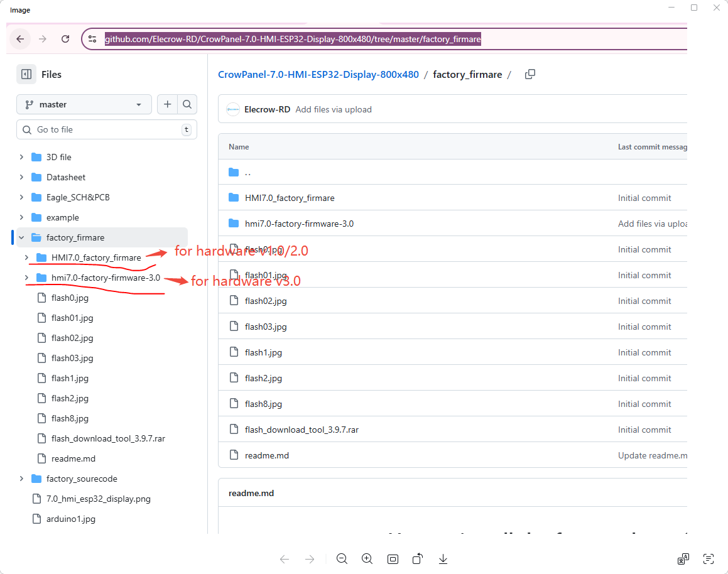This screenshot has width=728, height=574.
Task: Click the plus add file button
Action: (167, 105)
